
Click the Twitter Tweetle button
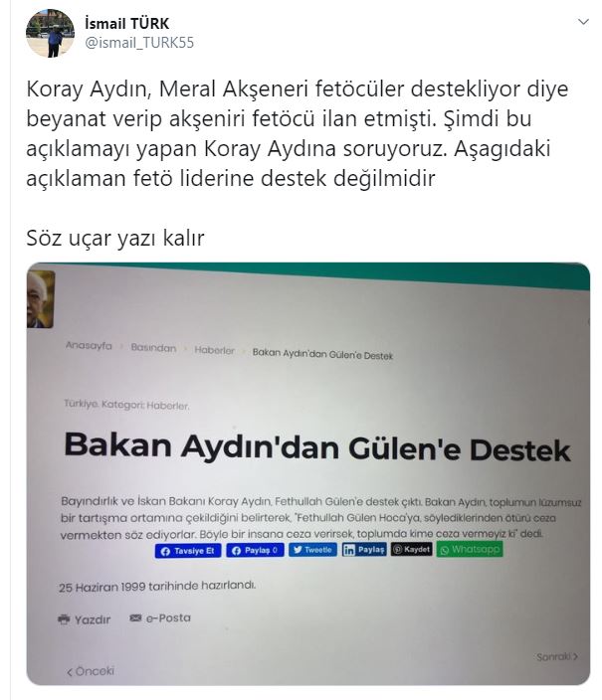[x=312, y=550]
